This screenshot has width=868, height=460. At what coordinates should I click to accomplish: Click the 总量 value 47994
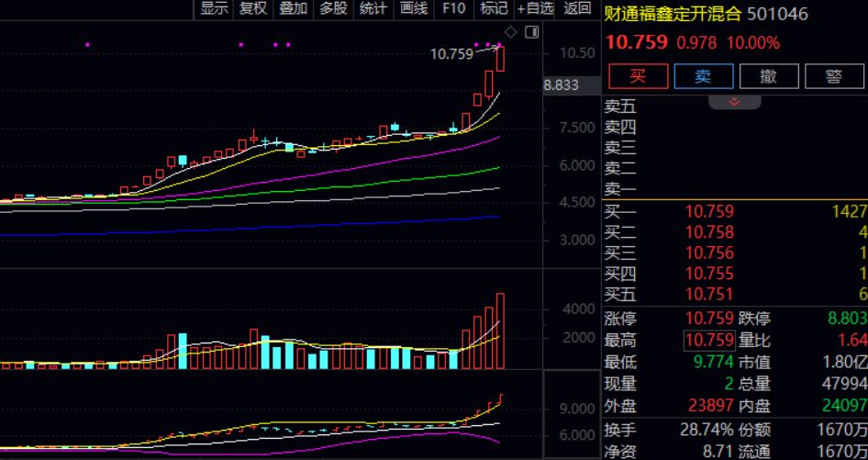point(845,384)
